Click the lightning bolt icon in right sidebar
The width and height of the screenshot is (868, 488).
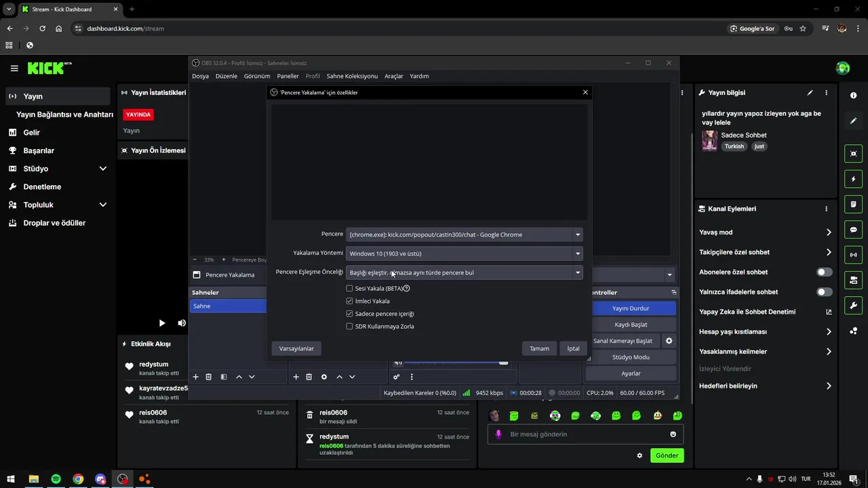(853, 179)
